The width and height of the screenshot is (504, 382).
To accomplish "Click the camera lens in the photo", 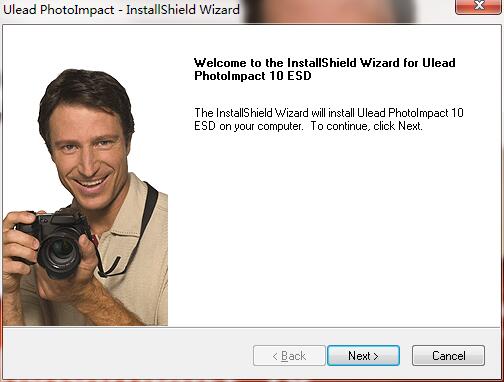I will [60, 252].
